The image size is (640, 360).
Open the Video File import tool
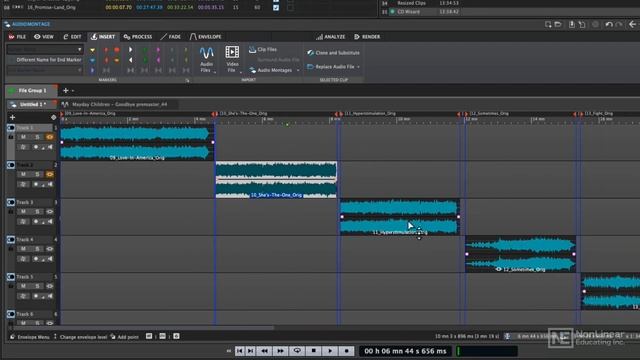coord(232,60)
